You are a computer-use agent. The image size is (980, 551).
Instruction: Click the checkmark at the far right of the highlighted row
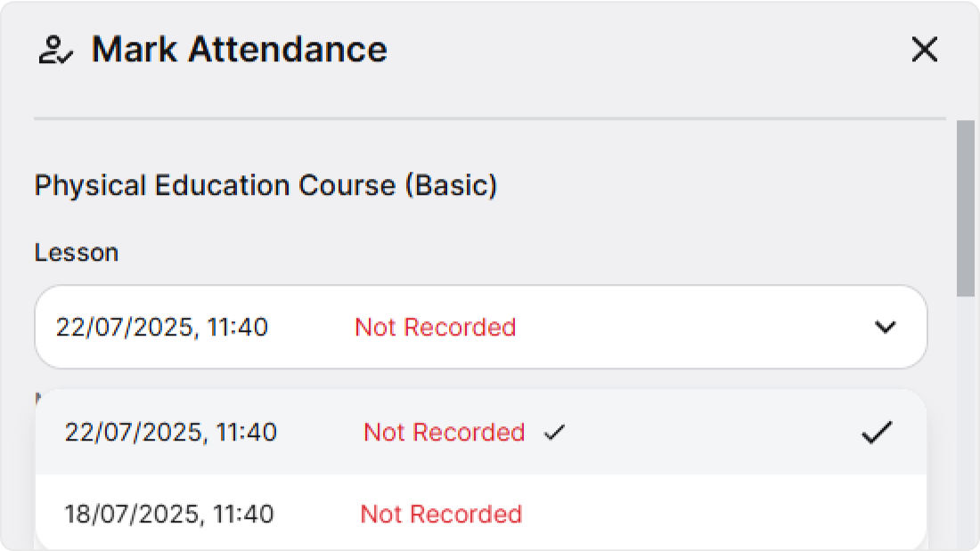point(878,433)
